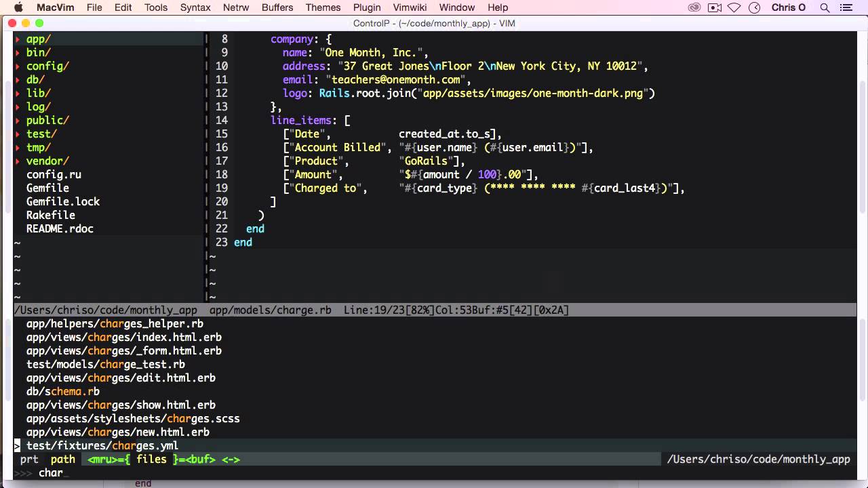Select app/views/charges/index.html.erb result
Screen dimensions: 868x488
[124, 338]
